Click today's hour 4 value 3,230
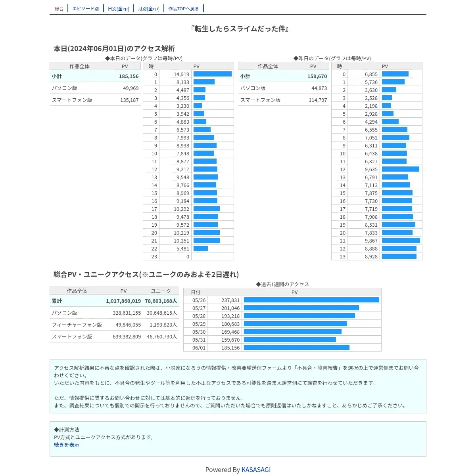 [x=183, y=106]
